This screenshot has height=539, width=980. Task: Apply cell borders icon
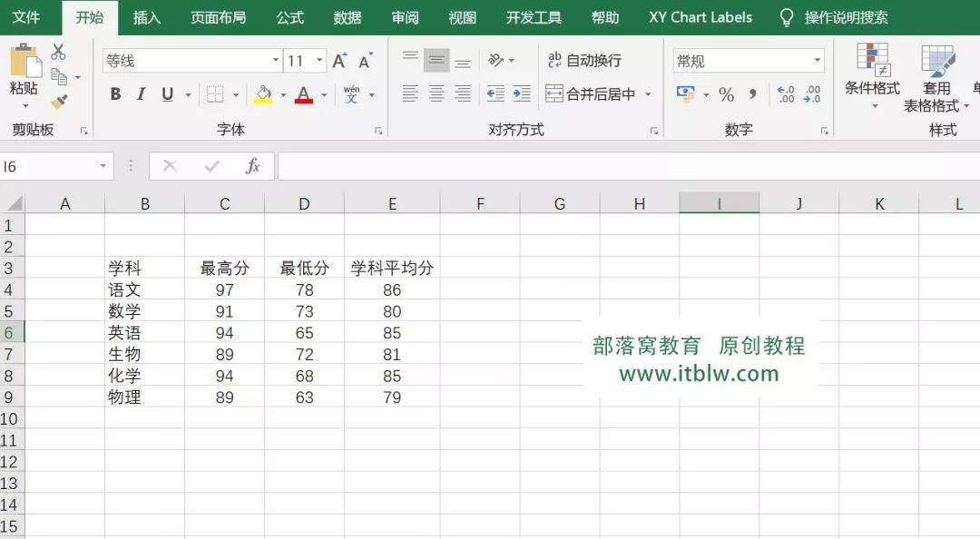[x=215, y=94]
